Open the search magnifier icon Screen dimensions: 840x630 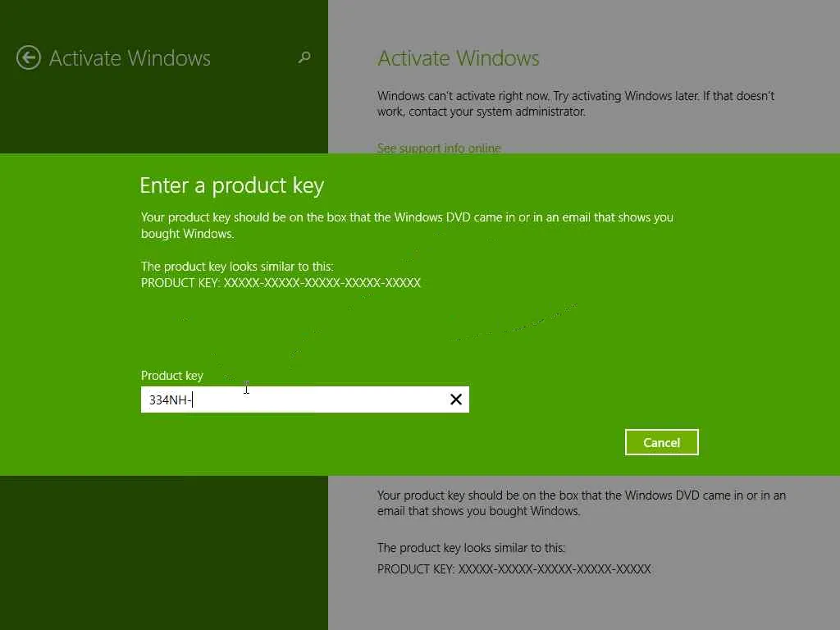coord(304,57)
